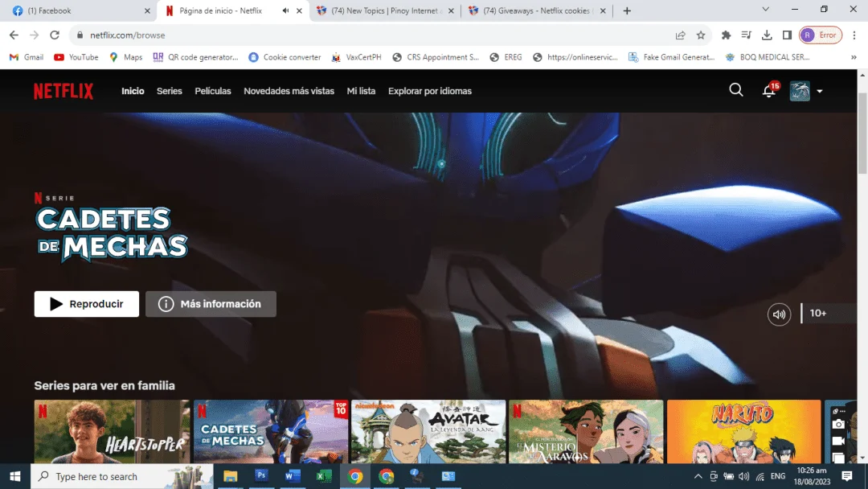This screenshot has height=489, width=868.
Task: Select the Naruto thumbnail
Action: coord(744,431)
